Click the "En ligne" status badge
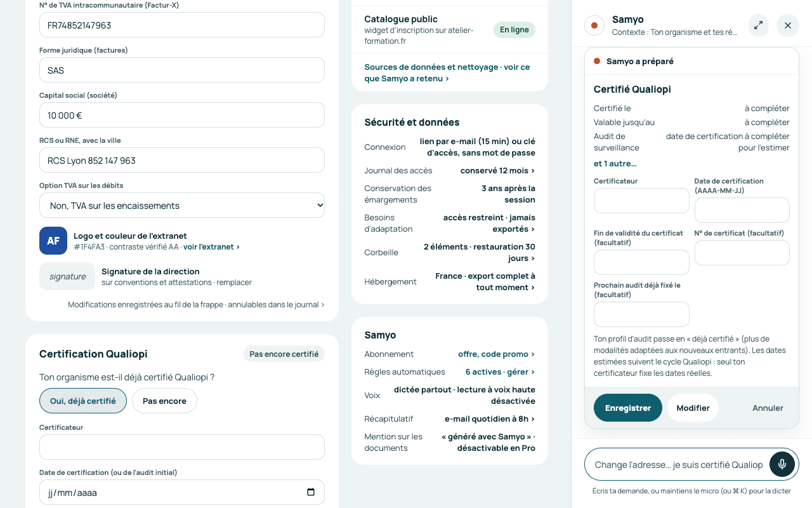 coord(514,30)
